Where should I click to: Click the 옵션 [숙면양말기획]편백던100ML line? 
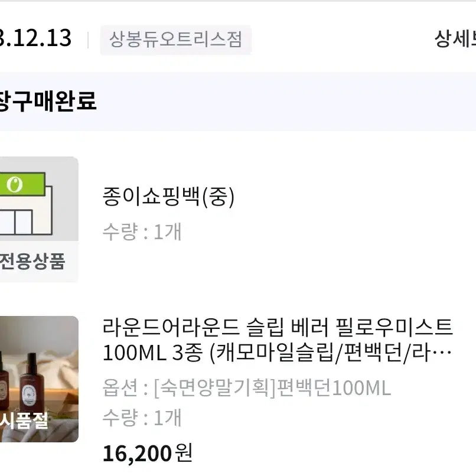[246, 388]
